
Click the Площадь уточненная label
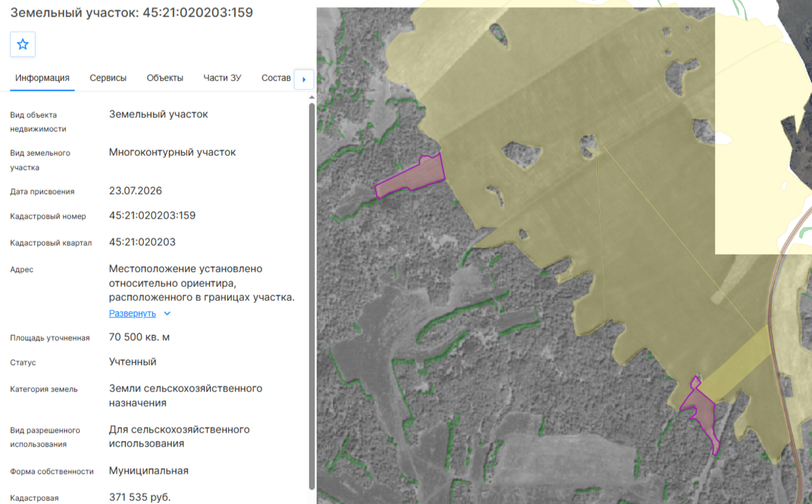click(x=50, y=337)
